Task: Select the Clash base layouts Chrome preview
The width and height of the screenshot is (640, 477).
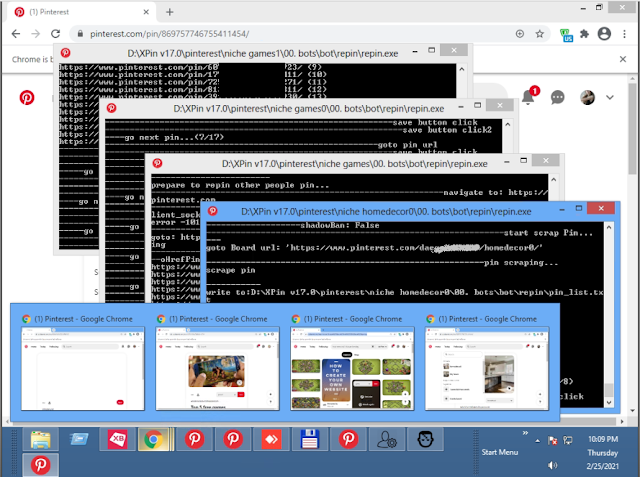Action: pyautogui.click(x=352, y=368)
